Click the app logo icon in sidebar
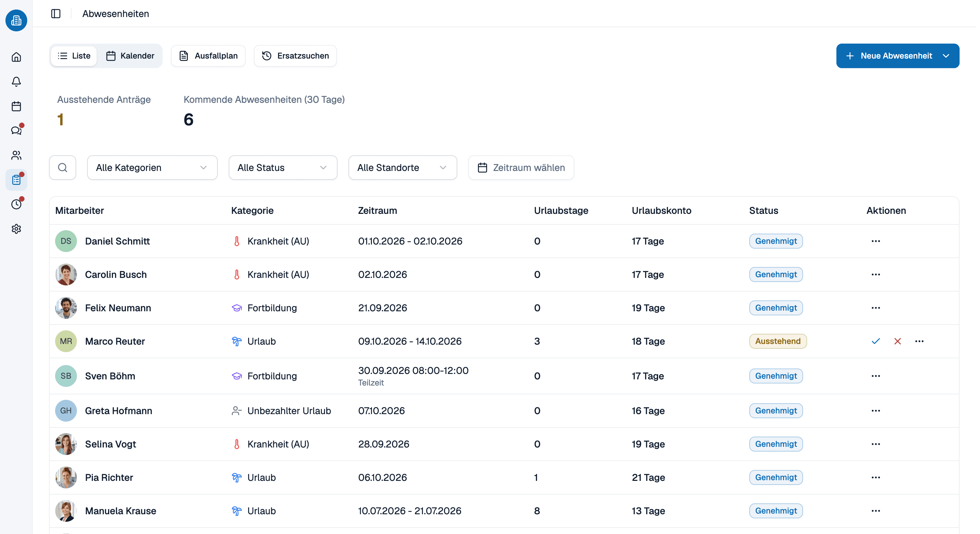This screenshot has width=980, height=534. [16, 20]
